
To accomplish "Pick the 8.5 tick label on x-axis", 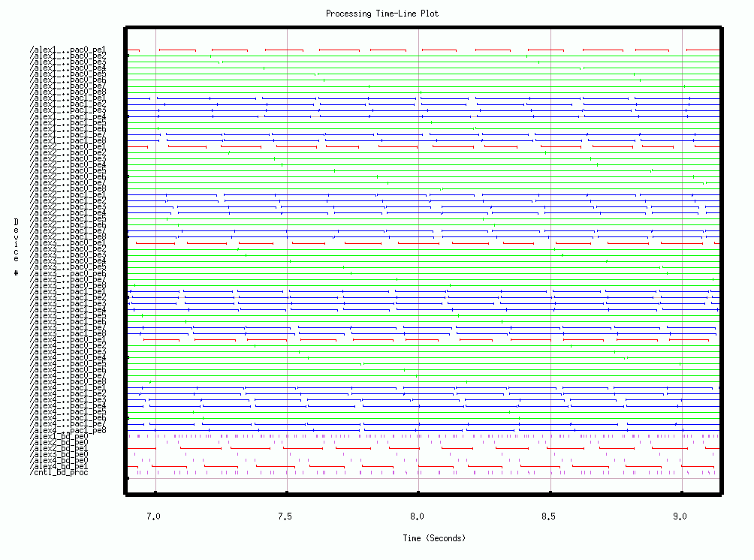I will [x=550, y=516].
